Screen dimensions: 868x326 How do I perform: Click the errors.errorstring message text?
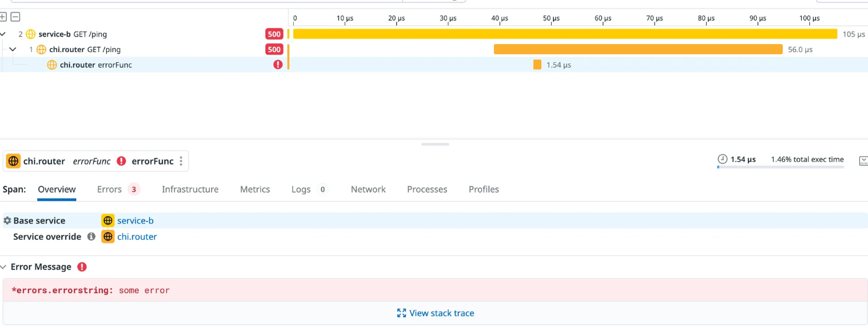(91, 290)
